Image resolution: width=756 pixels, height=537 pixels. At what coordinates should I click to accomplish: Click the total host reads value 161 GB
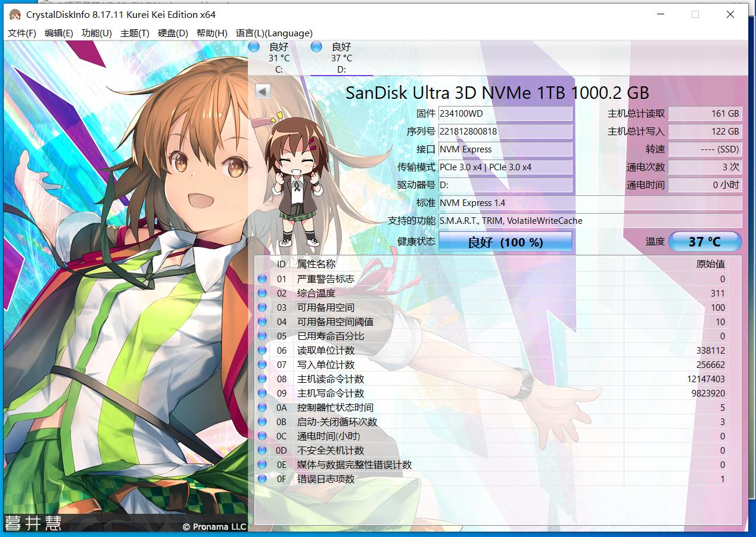[705, 113]
